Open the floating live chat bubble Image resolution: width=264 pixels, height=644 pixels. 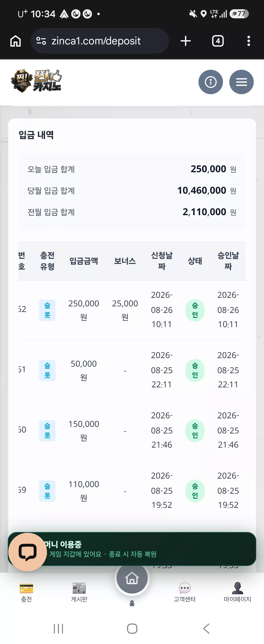pos(28,552)
